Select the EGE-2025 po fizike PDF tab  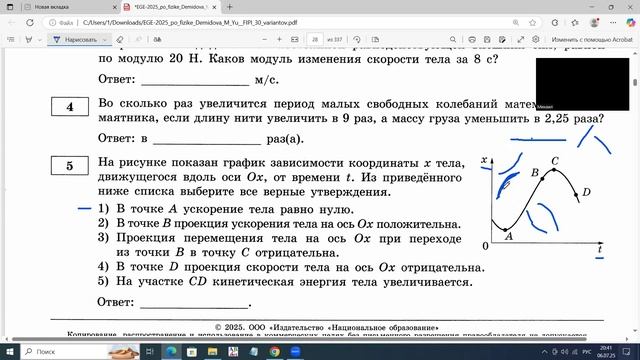(x=171, y=7)
